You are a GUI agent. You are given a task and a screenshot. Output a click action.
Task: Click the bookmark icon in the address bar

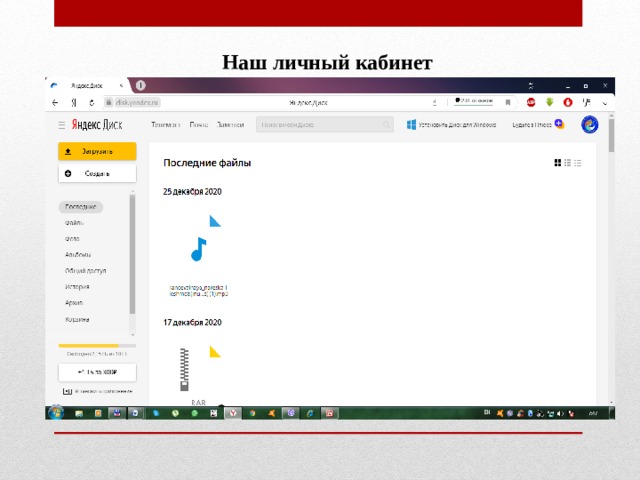coord(508,102)
